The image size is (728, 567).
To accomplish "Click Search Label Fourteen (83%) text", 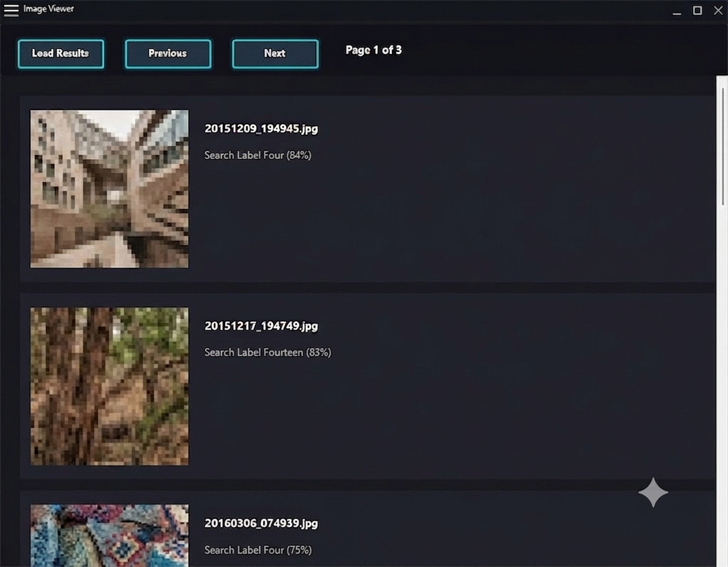I will [268, 353].
